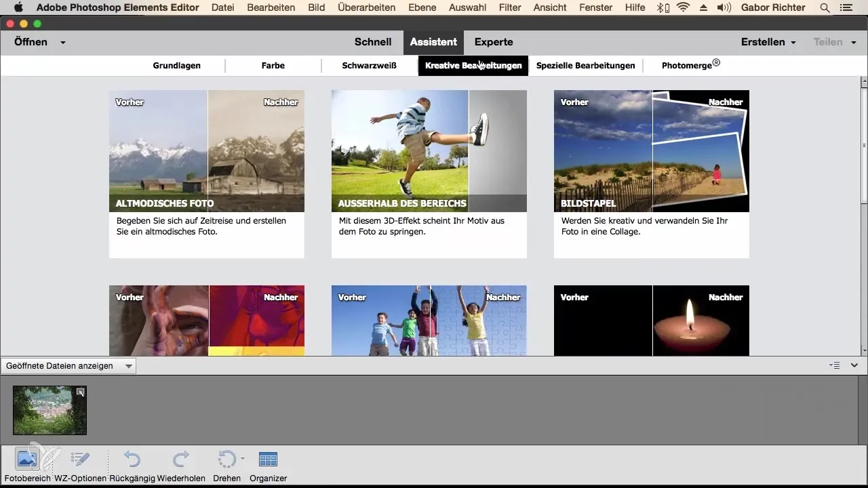Open the Fotobereich photo bin icon
The width and height of the screenshot is (868, 488).
27,460
